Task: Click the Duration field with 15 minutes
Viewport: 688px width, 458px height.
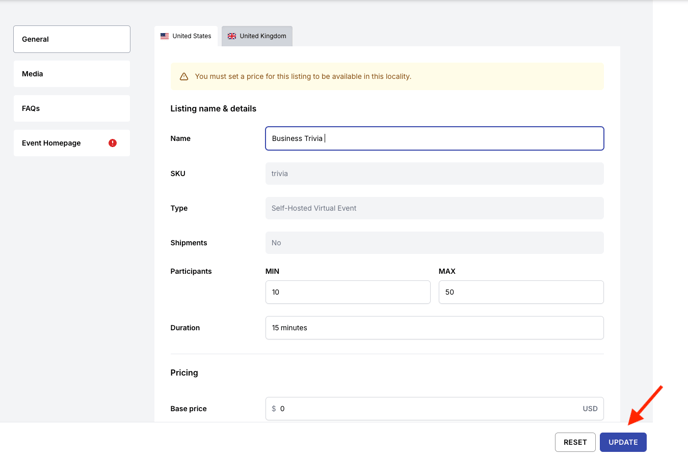Action: (x=434, y=328)
